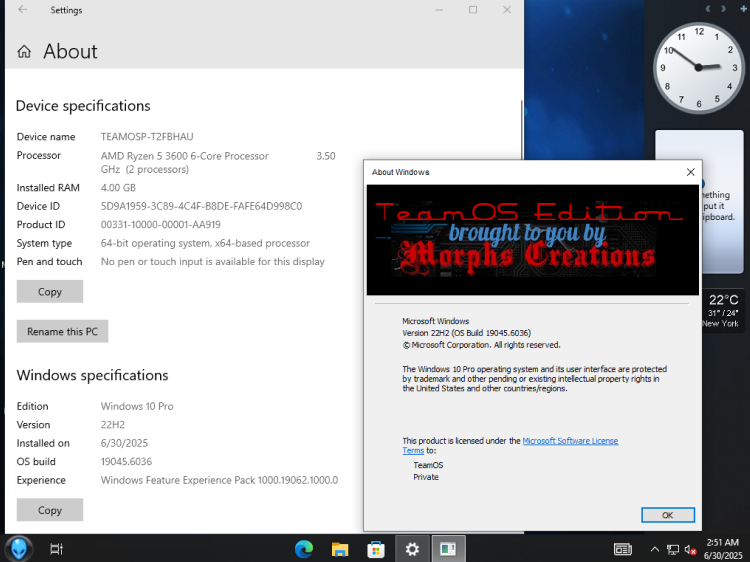The height and width of the screenshot is (562, 750).
Task: Go back with the Settings back arrow
Action: pos(22,10)
